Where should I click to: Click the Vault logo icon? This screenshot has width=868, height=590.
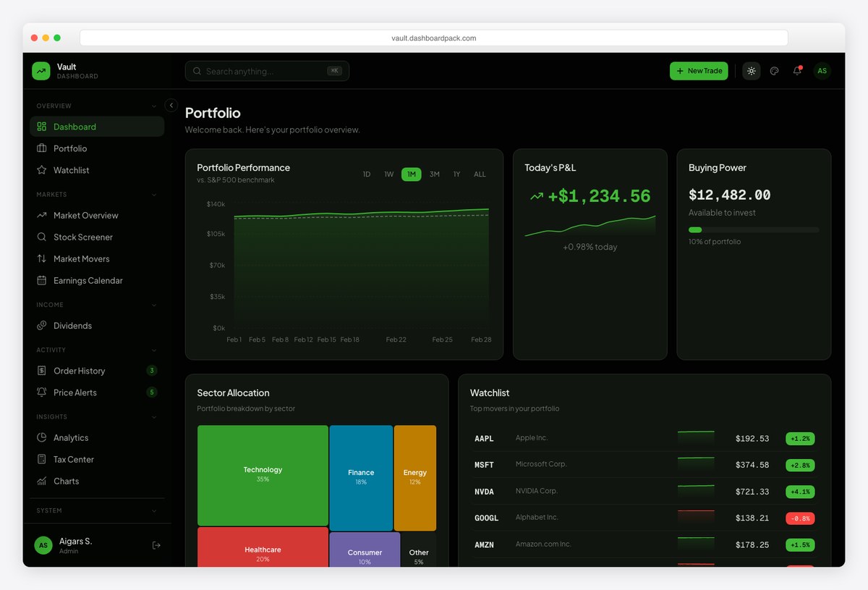tap(41, 71)
